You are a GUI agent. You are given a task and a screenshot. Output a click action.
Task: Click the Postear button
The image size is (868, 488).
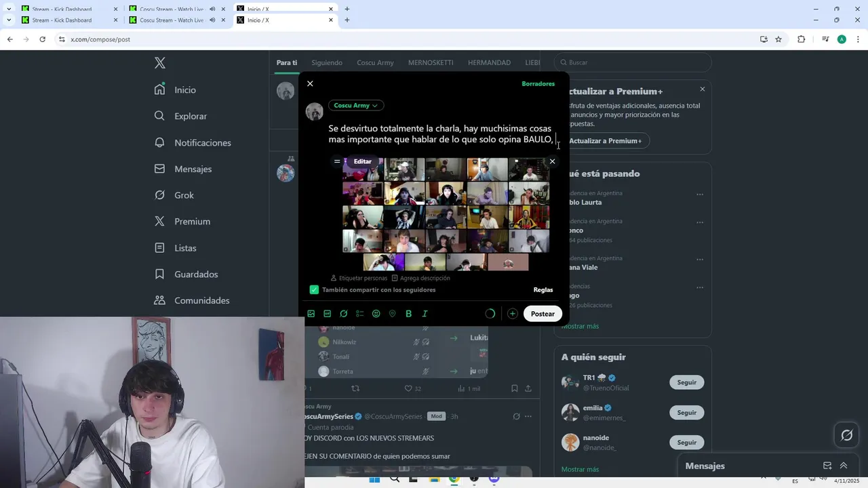click(x=542, y=314)
